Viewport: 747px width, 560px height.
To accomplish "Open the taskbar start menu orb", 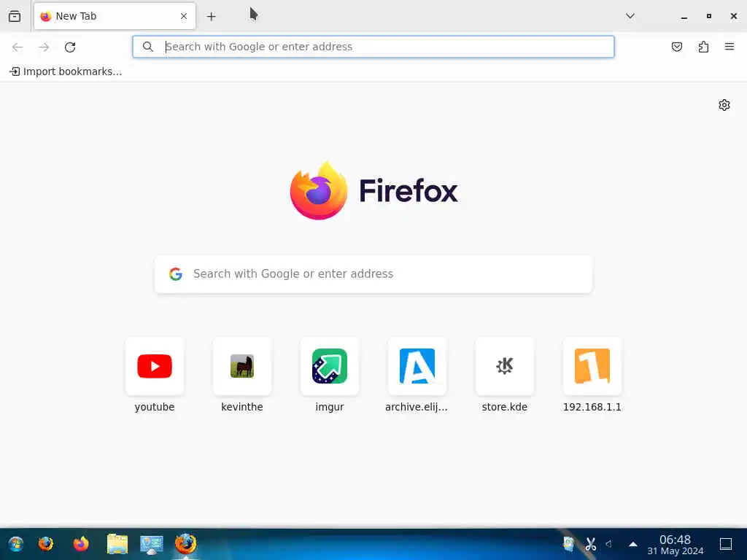I will 16,544.
